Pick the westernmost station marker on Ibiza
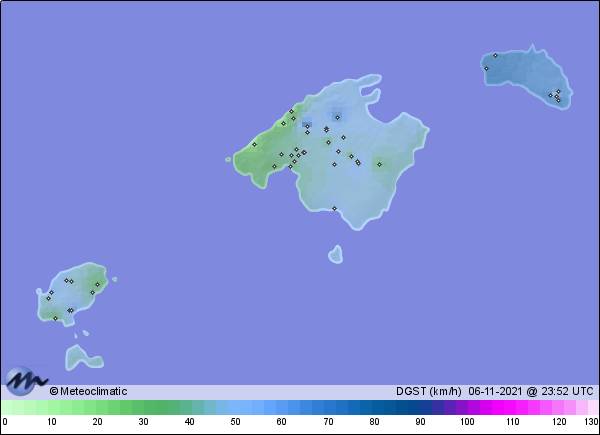This screenshot has height=435, width=600. [x=48, y=298]
